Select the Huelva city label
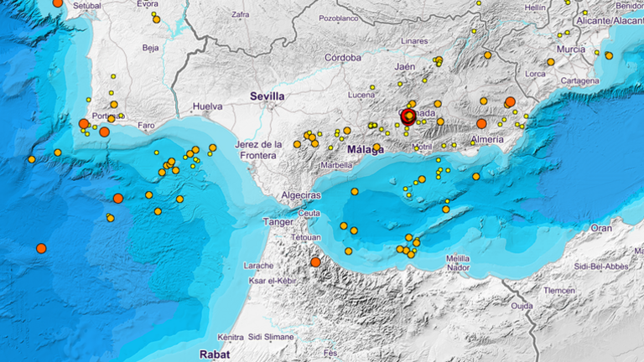The width and height of the screenshot is (644, 362). click(x=206, y=106)
